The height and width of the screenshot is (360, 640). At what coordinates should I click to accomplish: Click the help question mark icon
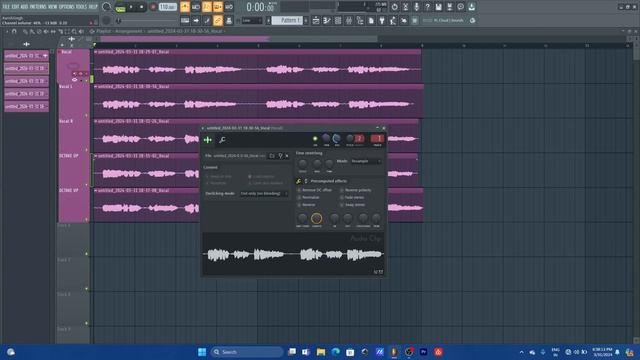pos(427,7)
